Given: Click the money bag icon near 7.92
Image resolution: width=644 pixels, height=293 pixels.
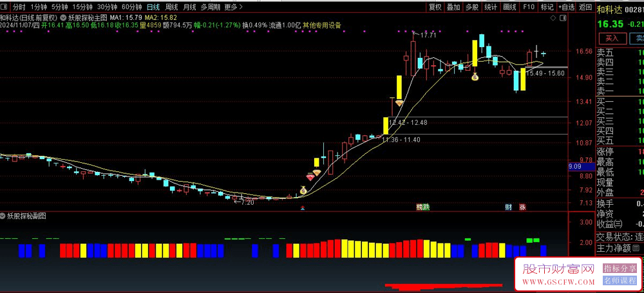Looking at the screenshot, I should point(303,190).
